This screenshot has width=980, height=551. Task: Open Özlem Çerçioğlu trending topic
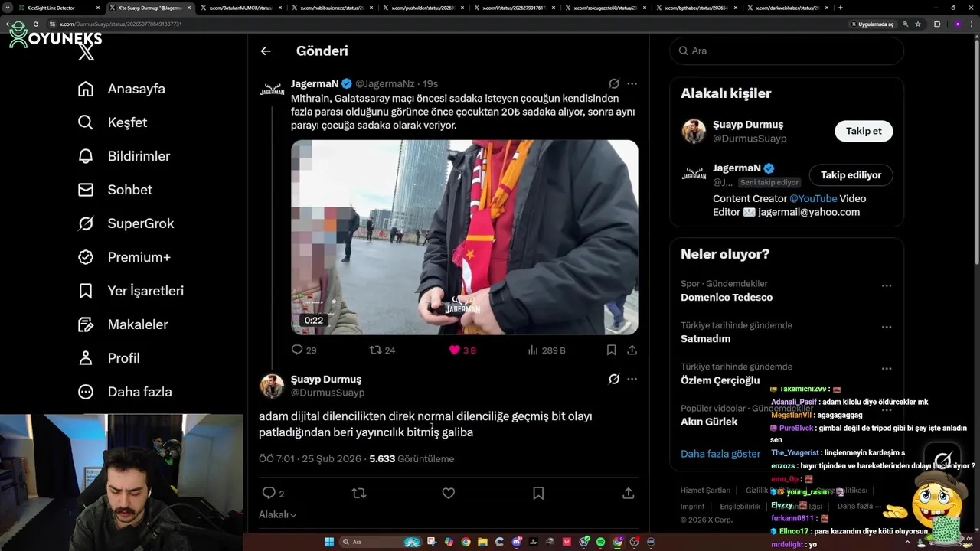[720, 380]
